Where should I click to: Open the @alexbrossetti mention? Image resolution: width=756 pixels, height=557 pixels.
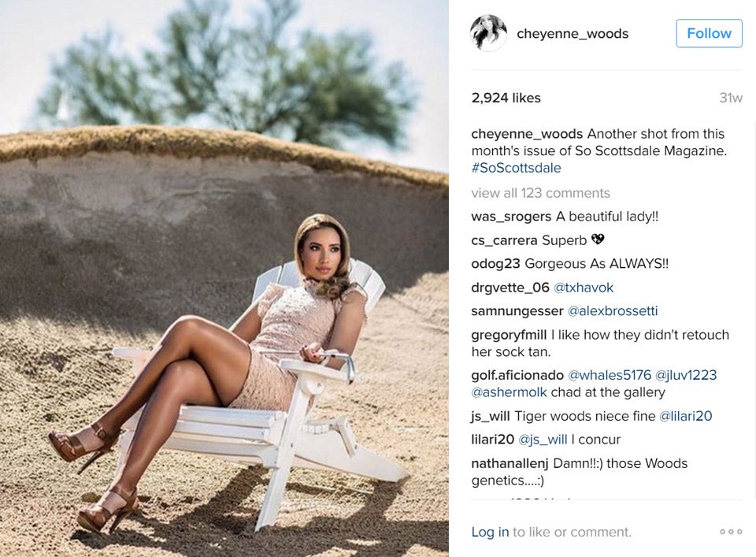tap(613, 311)
